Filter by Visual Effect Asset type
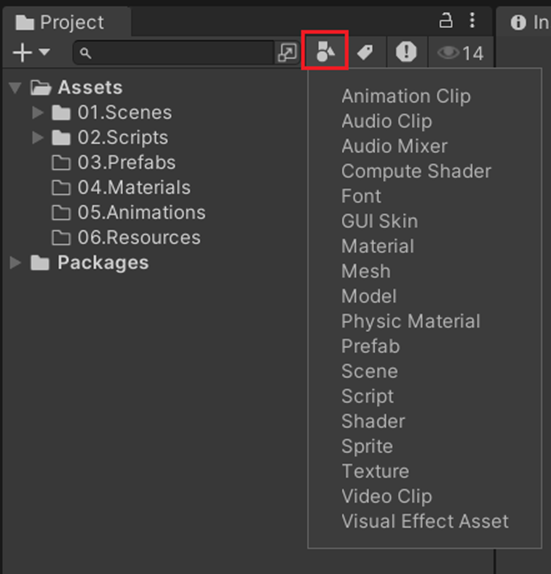 tap(425, 521)
